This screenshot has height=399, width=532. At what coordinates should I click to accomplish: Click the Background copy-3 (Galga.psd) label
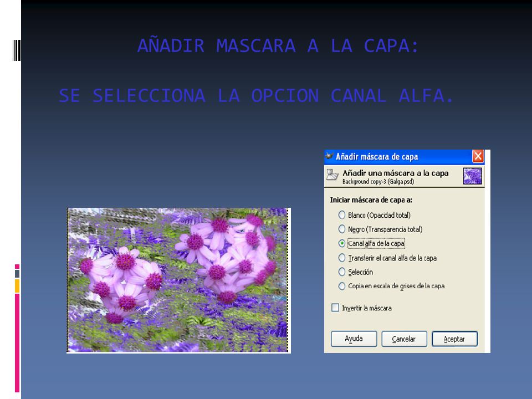[x=378, y=182]
